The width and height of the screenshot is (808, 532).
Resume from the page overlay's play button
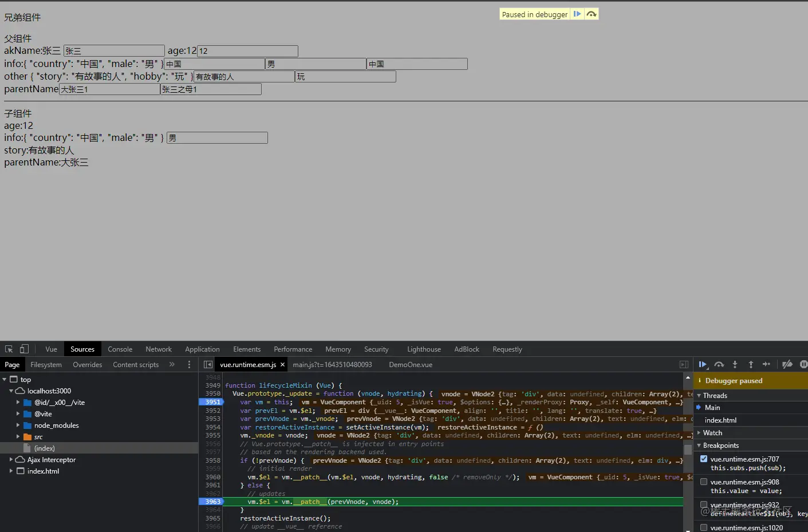coord(577,14)
